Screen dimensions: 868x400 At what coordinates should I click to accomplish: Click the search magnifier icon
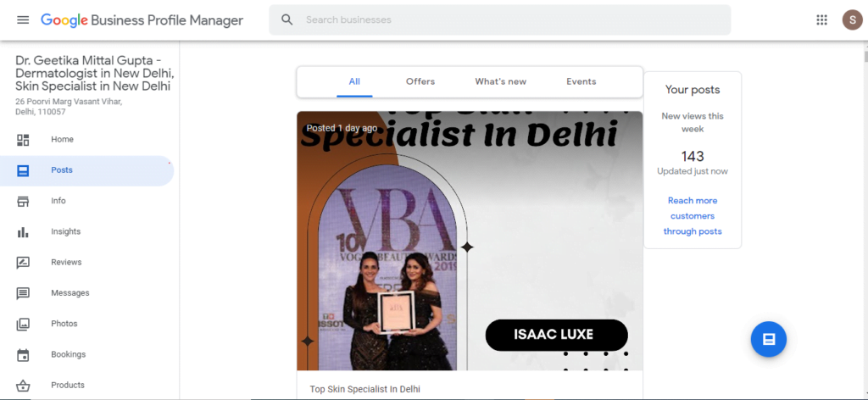287,20
